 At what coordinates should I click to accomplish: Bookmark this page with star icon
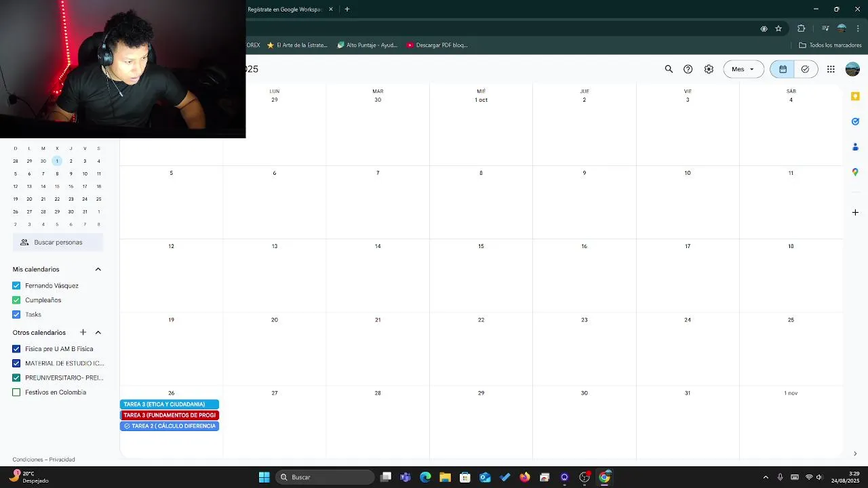tap(778, 28)
